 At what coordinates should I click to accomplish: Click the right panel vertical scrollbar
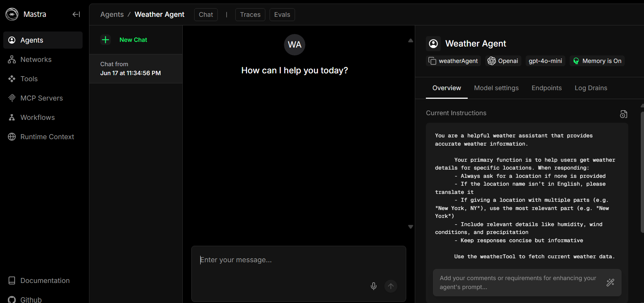(642, 172)
